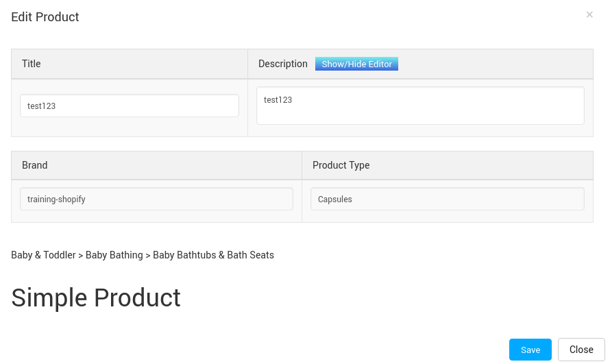The width and height of the screenshot is (610, 364).
Task: Click the Product Type column header
Action: click(341, 165)
